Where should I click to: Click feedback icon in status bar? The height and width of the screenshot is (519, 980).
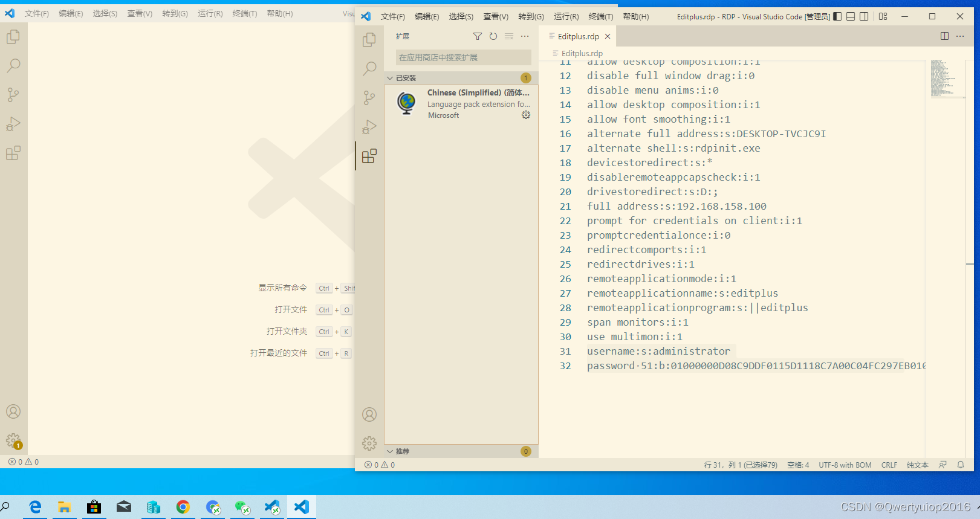pos(943,465)
